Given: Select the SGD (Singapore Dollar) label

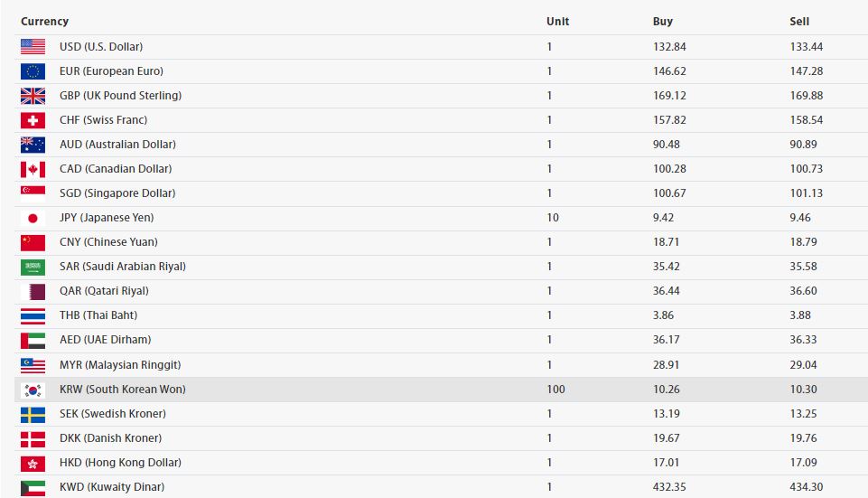Looking at the screenshot, I should [117, 193].
